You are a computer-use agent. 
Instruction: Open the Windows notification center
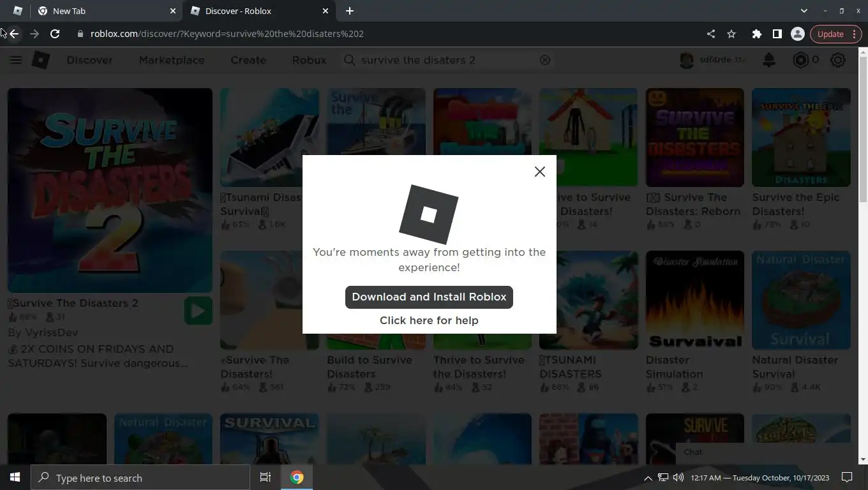[x=847, y=477]
